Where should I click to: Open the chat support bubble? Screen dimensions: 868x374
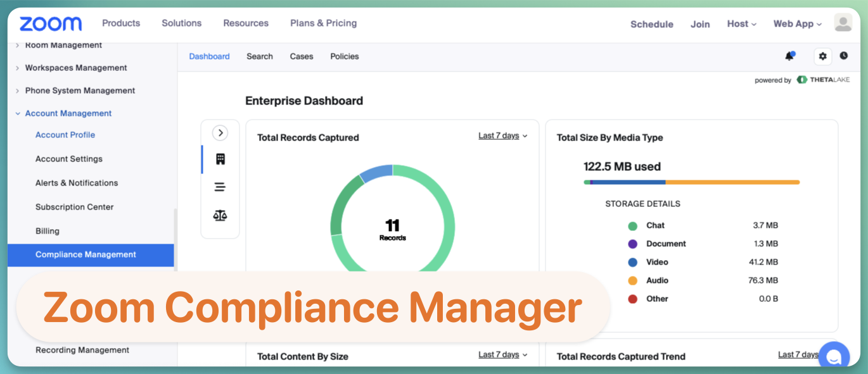coord(834,356)
